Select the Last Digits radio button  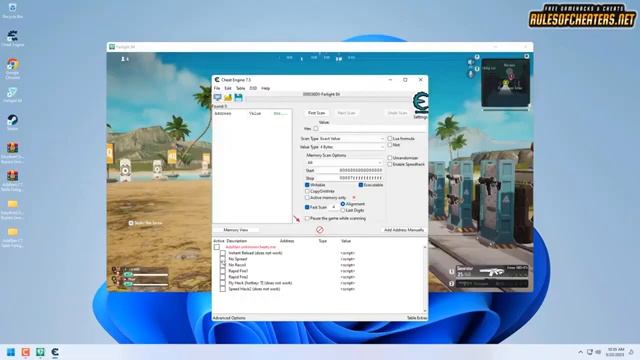click(x=343, y=210)
